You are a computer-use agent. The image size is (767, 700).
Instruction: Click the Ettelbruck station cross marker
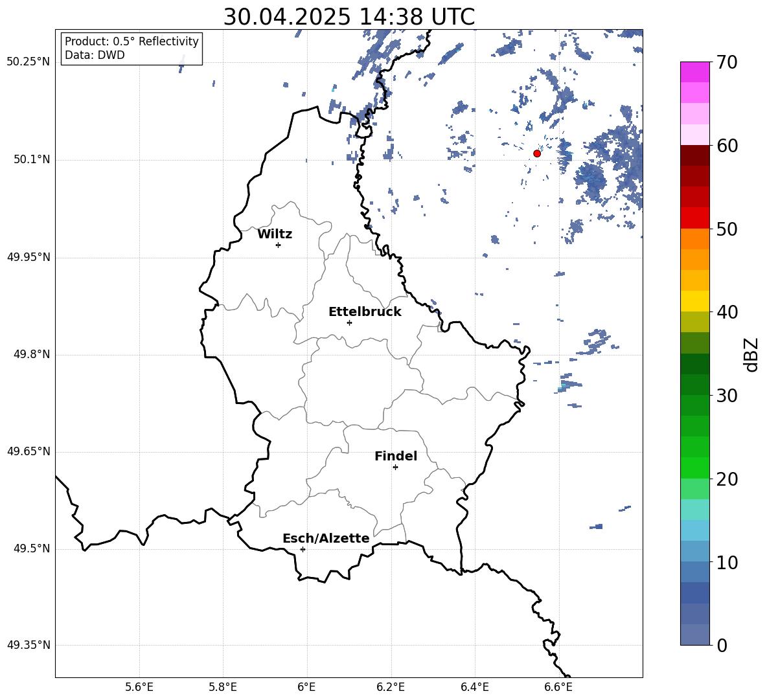349,322
